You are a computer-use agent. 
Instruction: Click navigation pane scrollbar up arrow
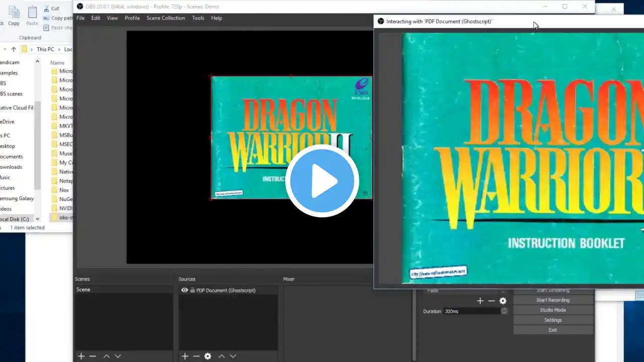pyautogui.click(x=37, y=61)
